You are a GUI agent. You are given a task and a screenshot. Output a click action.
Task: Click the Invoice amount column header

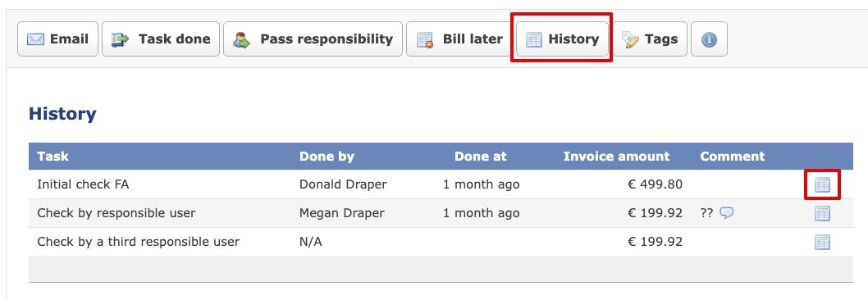[x=616, y=157]
